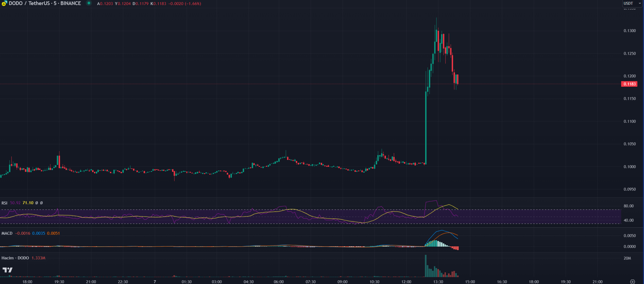The image size is (644, 284).
Task: Click the RSI 80.00 scale level
Action: pos(629,206)
